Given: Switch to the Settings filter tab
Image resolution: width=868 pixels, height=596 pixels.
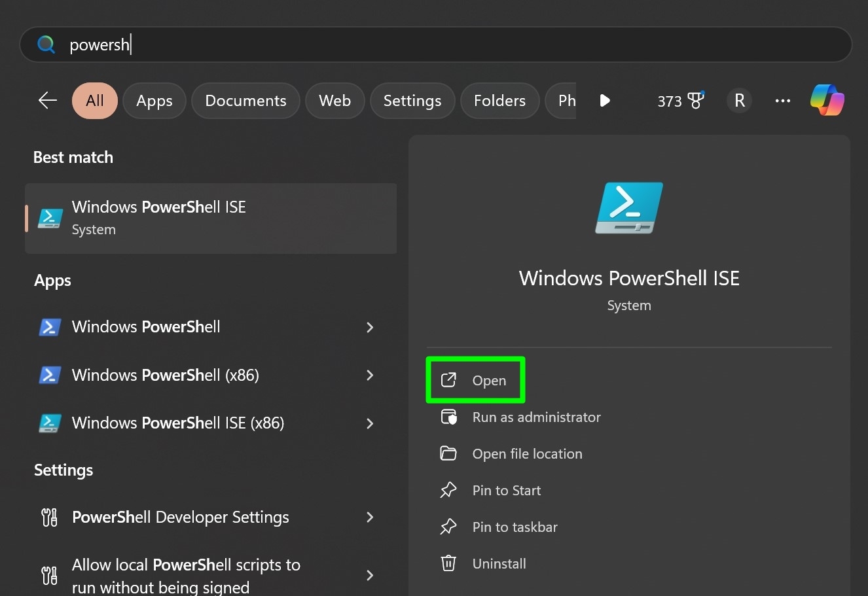Looking at the screenshot, I should (x=412, y=101).
